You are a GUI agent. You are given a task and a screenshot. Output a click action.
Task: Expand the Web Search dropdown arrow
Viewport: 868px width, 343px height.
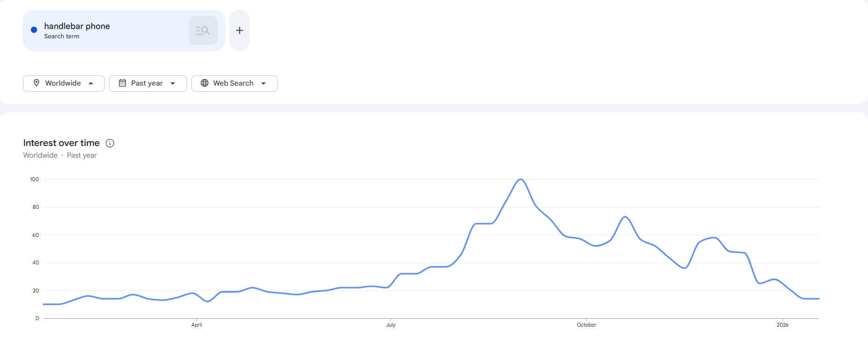(263, 83)
